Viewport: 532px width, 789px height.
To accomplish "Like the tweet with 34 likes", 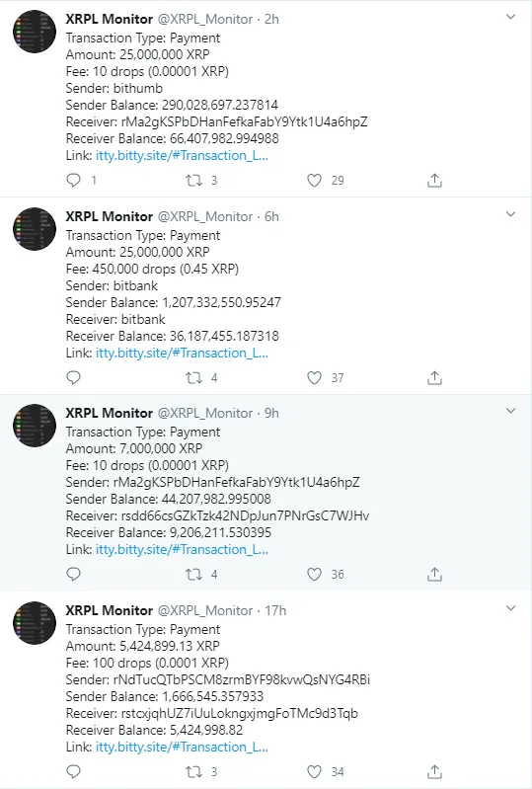I will pyautogui.click(x=314, y=771).
